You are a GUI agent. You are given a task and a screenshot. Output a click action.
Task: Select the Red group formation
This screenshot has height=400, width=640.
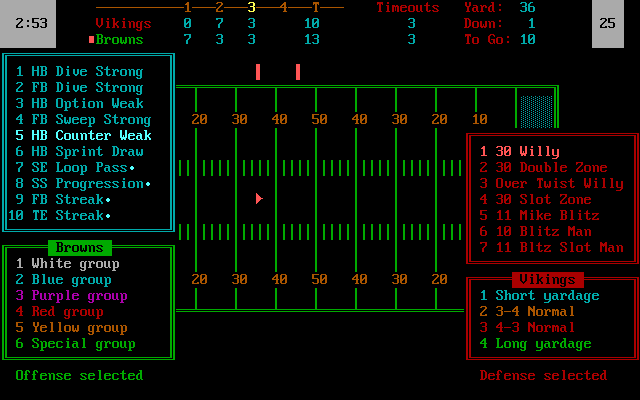point(60,311)
